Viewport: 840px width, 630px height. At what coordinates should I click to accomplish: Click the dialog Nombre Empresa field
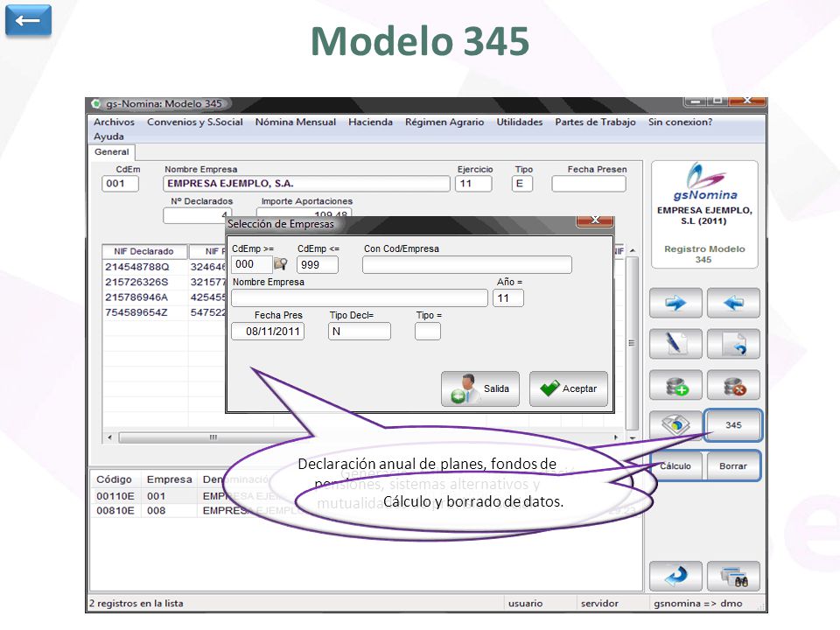360,297
